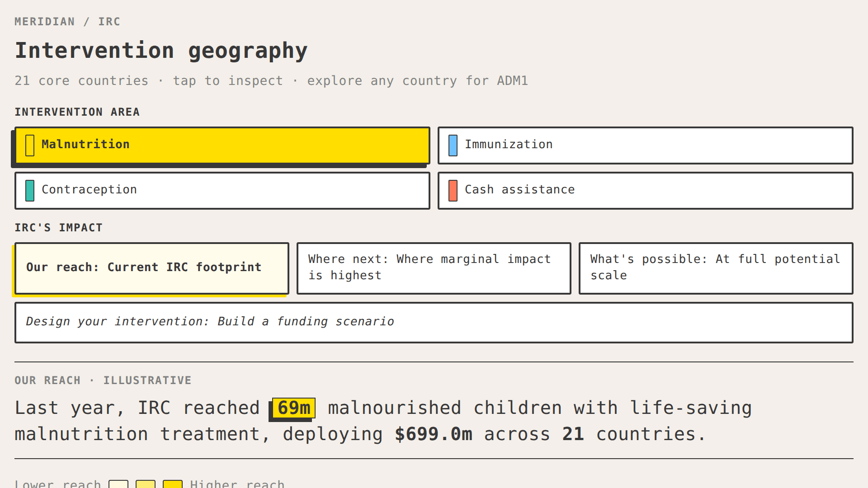Click the $699.0m amount in the summary

pos(433,434)
